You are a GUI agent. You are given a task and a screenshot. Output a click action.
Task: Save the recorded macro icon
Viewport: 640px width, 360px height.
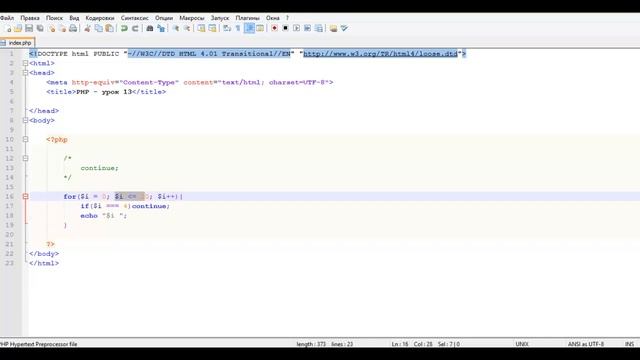click(319, 29)
